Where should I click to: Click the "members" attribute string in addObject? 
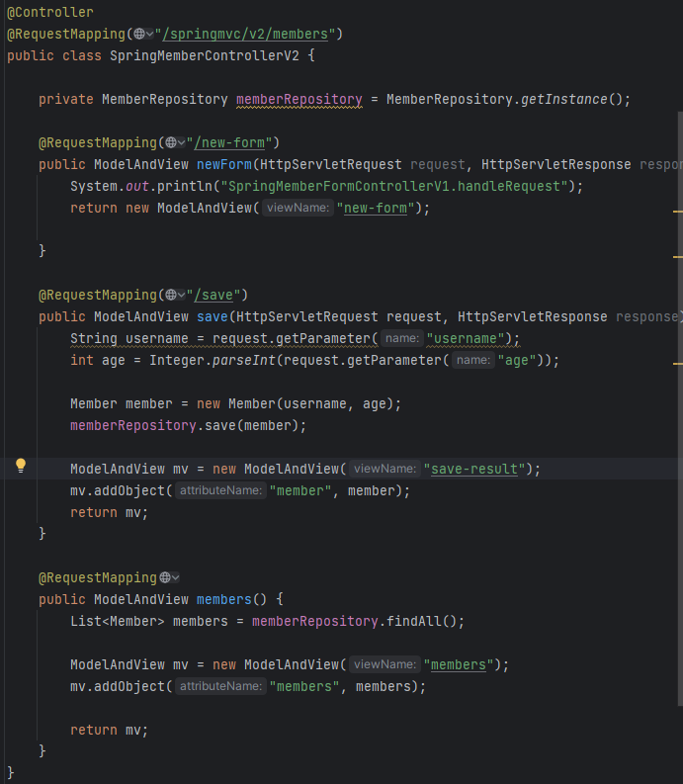point(304,686)
